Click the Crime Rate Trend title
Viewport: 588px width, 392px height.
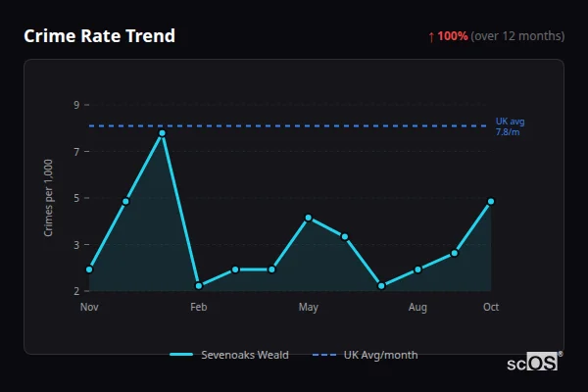(100, 36)
